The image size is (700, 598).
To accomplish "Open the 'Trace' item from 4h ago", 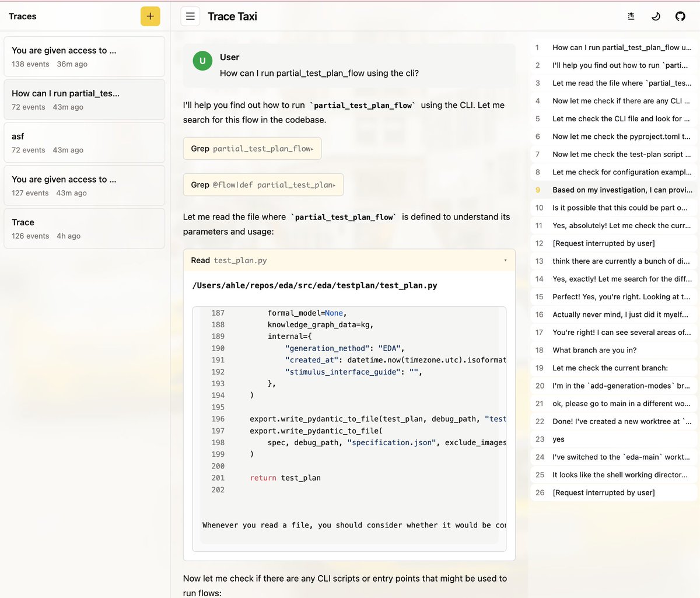I will pyautogui.click(x=84, y=229).
